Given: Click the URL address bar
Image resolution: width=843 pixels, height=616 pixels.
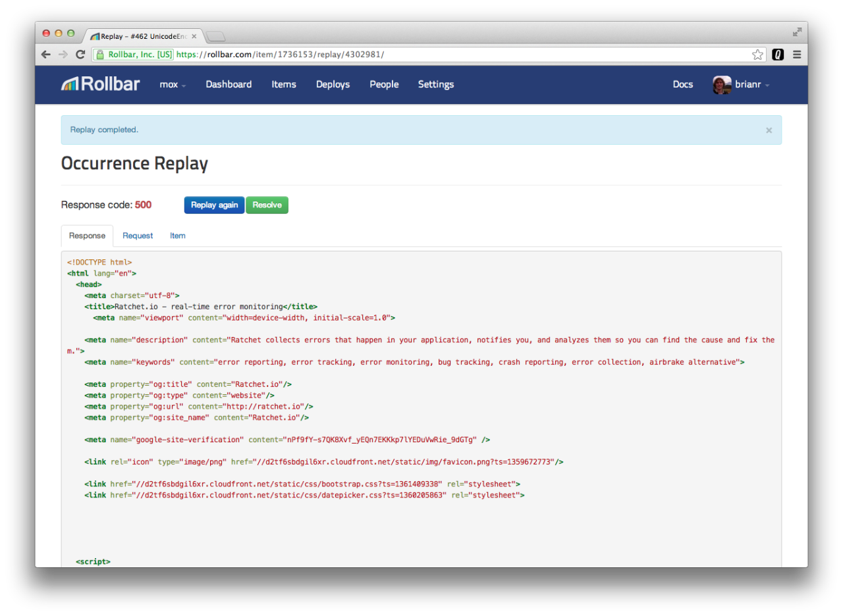Looking at the screenshot, I should (x=428, y=55).
